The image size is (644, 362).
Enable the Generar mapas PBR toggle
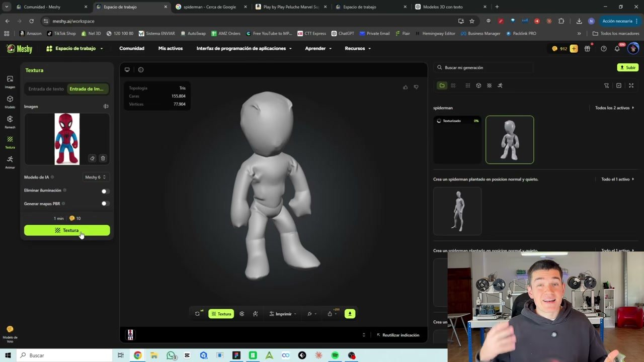105,204
